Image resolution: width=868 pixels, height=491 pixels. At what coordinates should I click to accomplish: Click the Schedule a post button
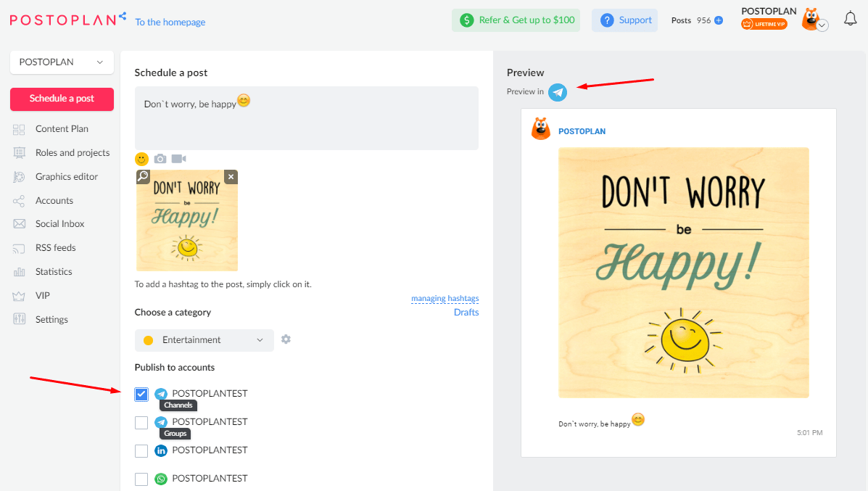pos(62,99)
